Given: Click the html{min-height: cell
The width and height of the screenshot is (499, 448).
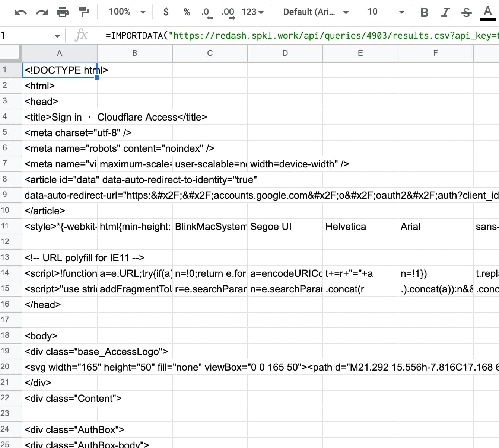Looking at the screenshot, I should pos(135,227).
